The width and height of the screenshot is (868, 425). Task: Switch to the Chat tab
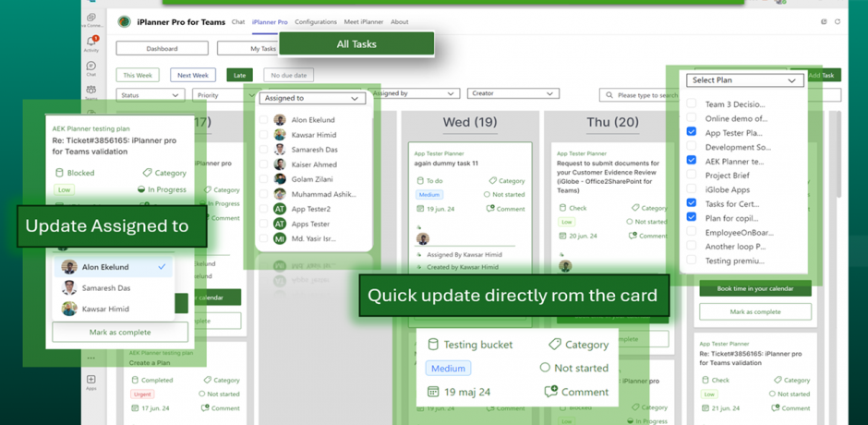coord(238,22)
